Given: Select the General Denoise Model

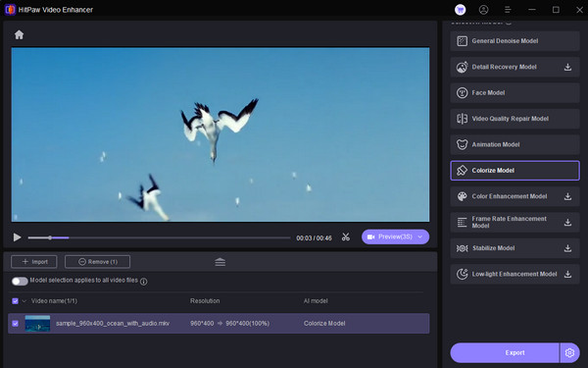Looking at the screenshot, I should (x=514, y=41).
